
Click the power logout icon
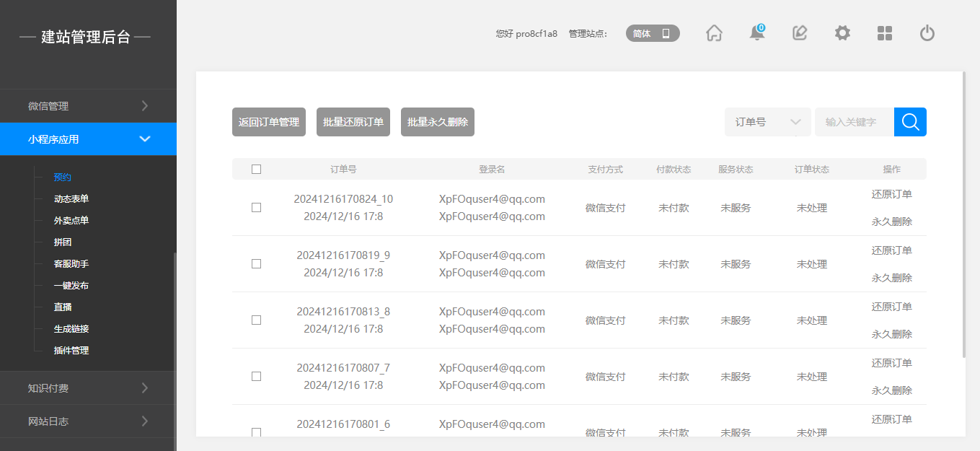click(927, 33)
